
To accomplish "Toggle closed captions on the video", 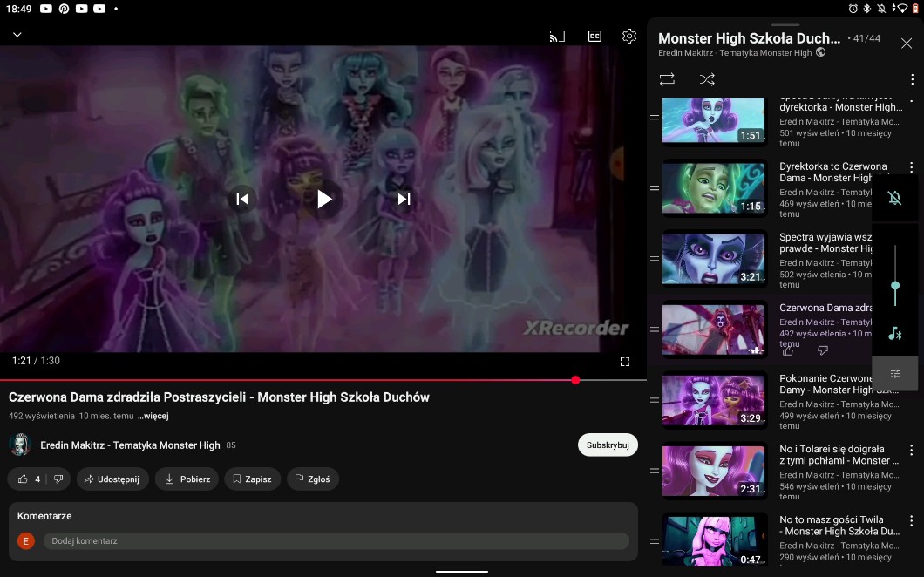I will 594,37.
